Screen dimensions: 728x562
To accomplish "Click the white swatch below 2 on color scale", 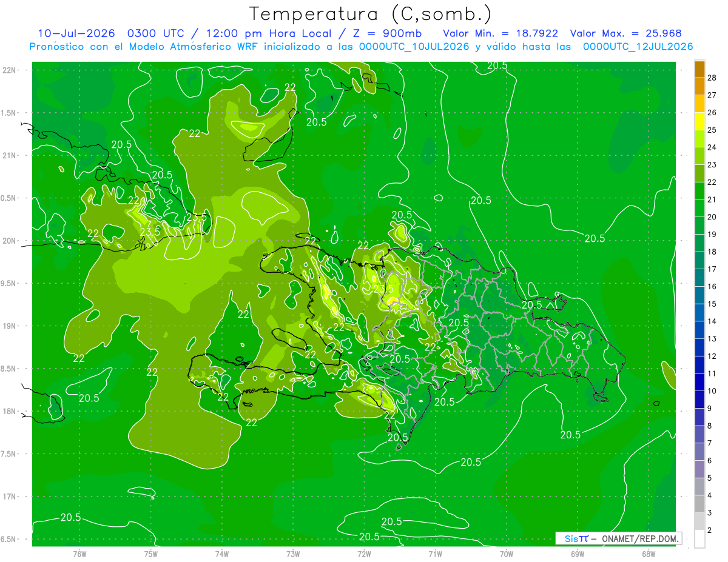I will tap(699, 539).
